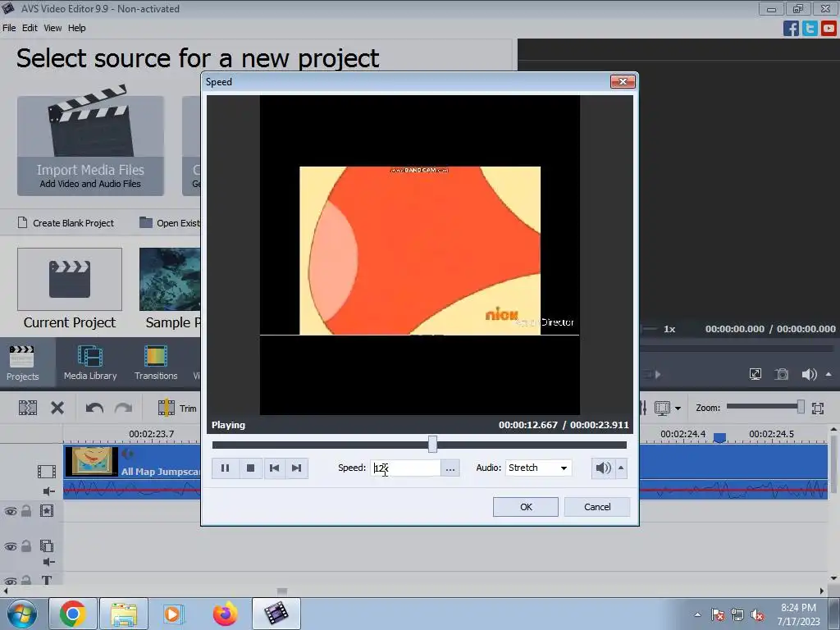840x630 pixels.
Task: Delete selected clip with X icon
Action: [57, 409]
